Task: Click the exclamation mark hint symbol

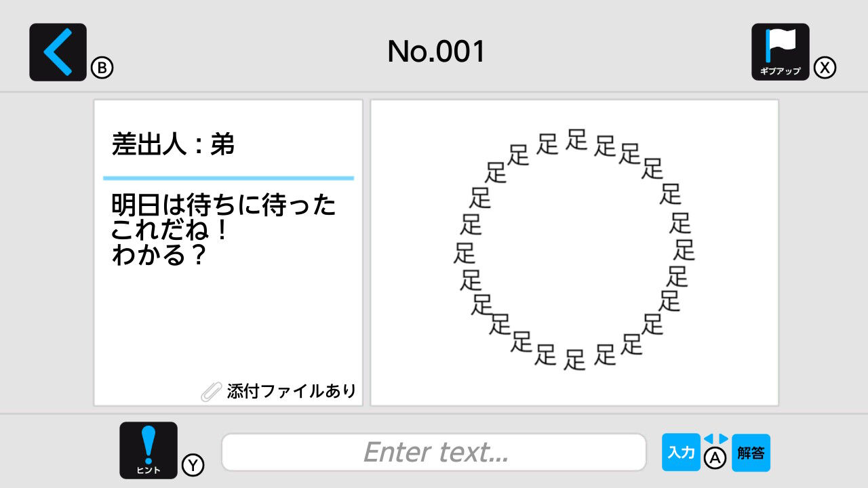Action: pyautogui.click(x=149, y=444)
